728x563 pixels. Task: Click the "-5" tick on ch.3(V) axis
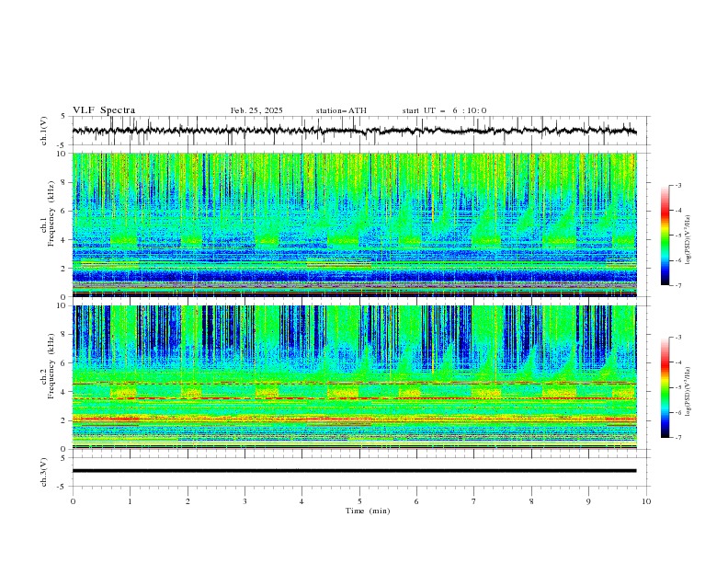(63, 487)
